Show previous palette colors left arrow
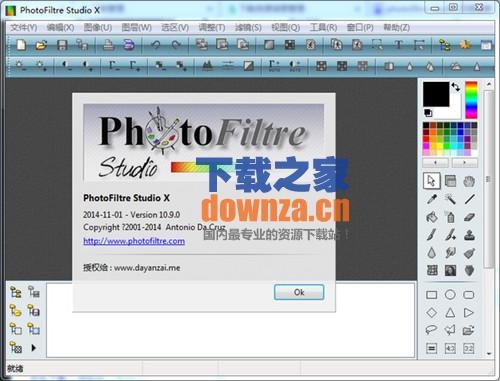This screenshot has height=381, width=500. click(436, 163)
